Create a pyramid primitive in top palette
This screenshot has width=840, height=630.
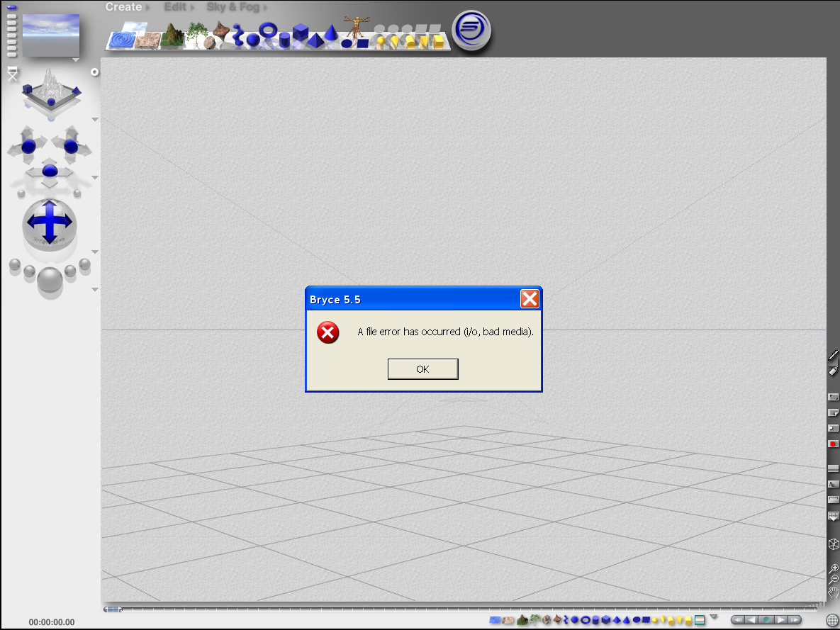pyautogui.click(x=315, y=40)
